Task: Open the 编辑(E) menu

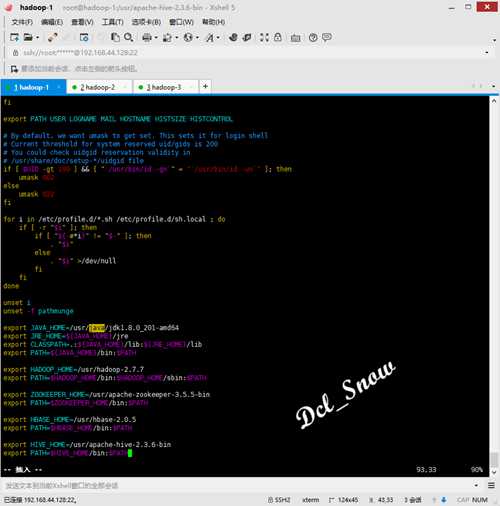Action: [x=52, y=22]
